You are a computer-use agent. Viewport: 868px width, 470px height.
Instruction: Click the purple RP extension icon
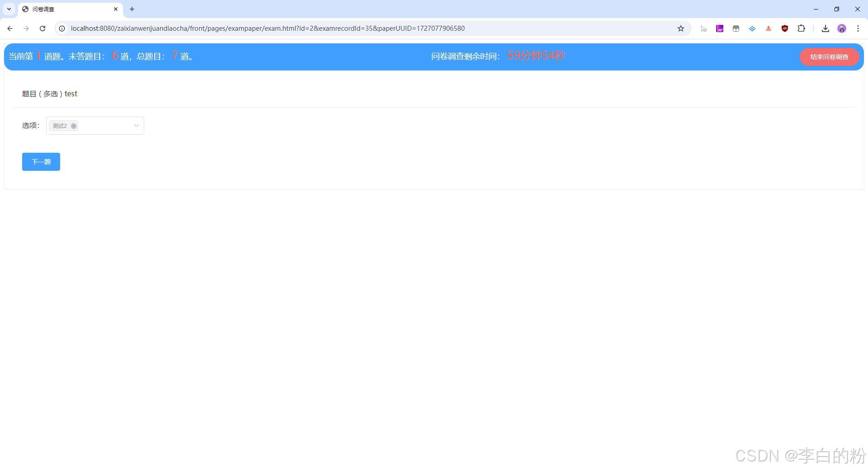pyautogui.click(x=720, y=28)
